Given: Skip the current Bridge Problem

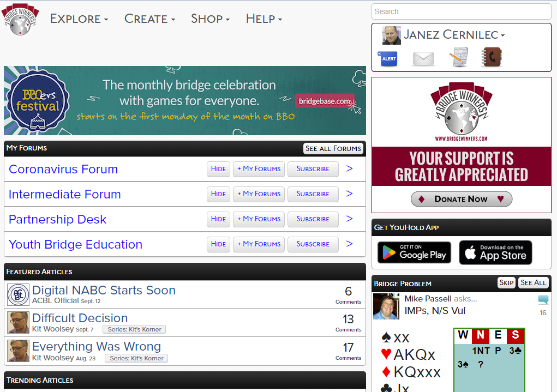Looking at the screenshot, I should 506,282.
